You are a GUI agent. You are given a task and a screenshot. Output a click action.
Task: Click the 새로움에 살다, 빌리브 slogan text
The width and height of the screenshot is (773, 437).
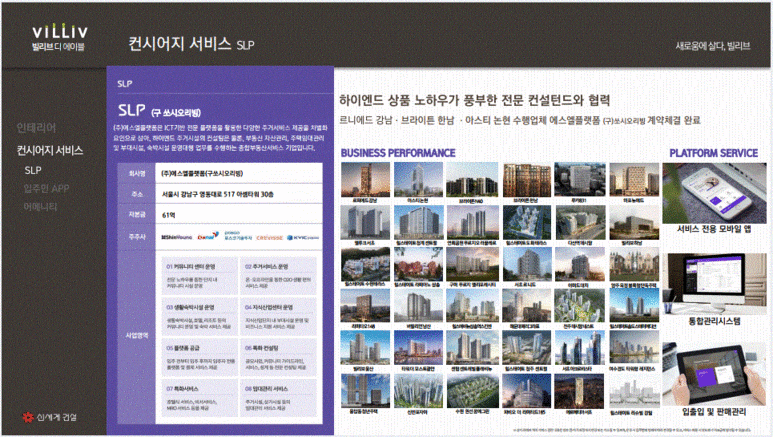[713, 46]
